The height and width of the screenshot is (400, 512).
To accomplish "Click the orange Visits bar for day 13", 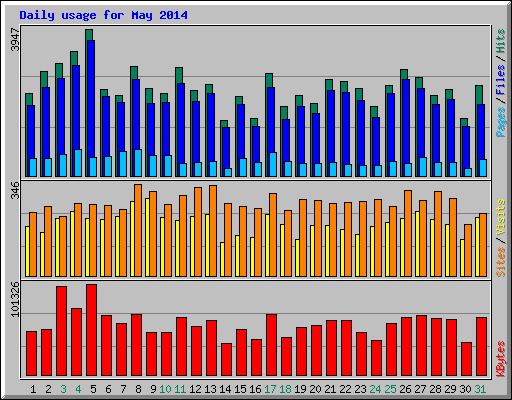I will (213, 231).
